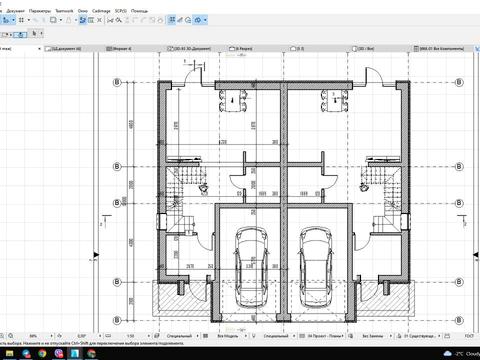Click the zoom magnifier icon in status bar
Viewport: 480px width, 360px height.
pos(11,336)
